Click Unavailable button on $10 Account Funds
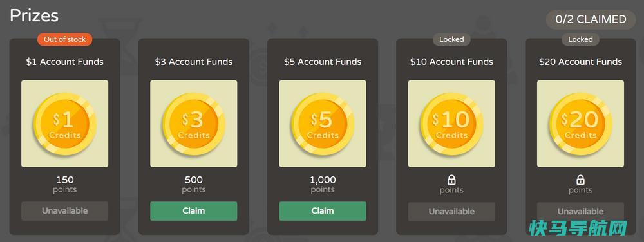Image resolution: width=644 pixels, height=242 pixels. tap(452, 212)
